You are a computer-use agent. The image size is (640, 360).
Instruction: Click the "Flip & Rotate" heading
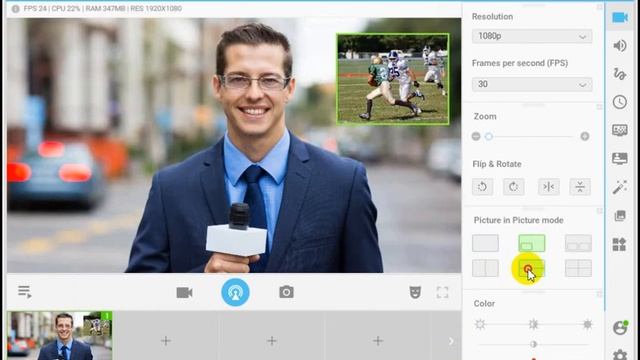(x=497, y=164)
